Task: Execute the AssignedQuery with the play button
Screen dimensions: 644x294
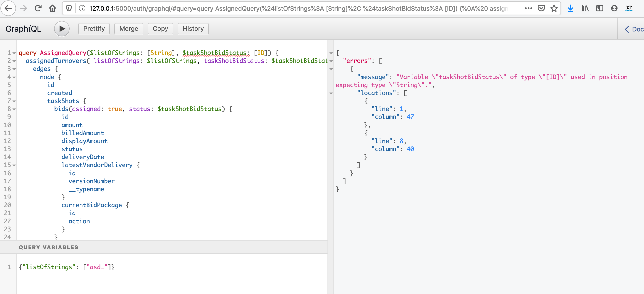Action: point(61,28)
